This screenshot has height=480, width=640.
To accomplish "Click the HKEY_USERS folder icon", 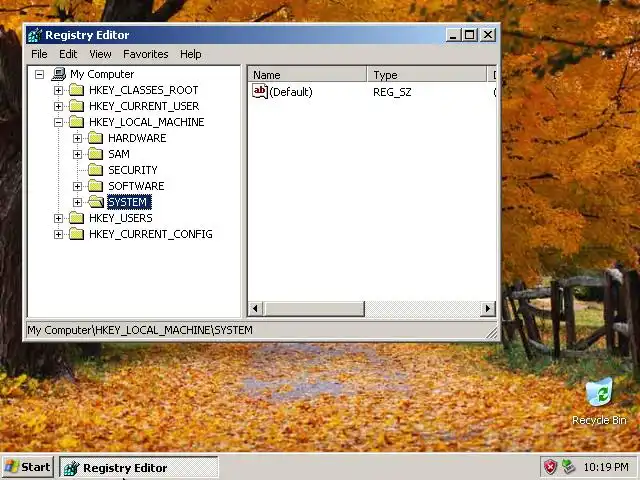I will [x=76, y=218].
